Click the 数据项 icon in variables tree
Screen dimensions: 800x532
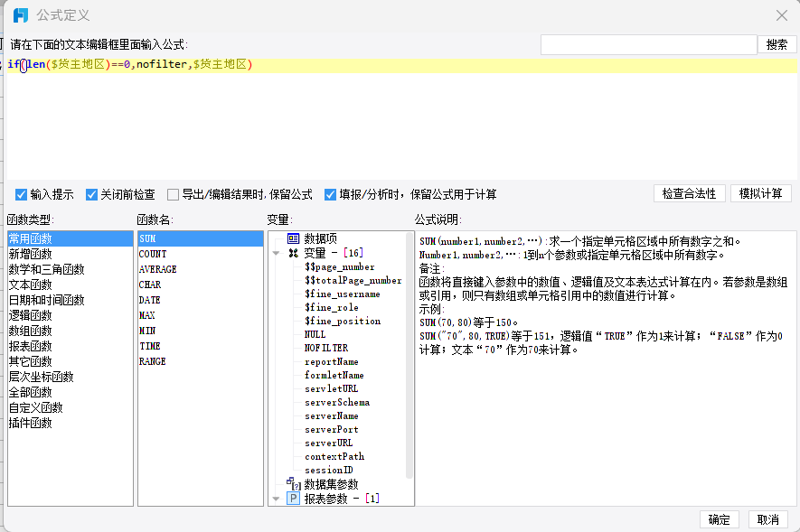coord(293,238)
